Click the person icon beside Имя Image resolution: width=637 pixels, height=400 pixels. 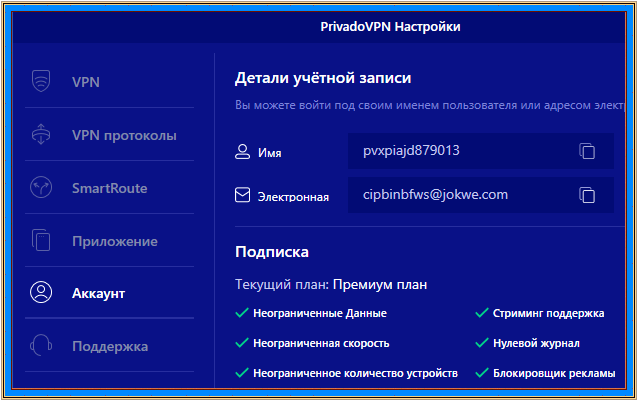pos(243,151)
